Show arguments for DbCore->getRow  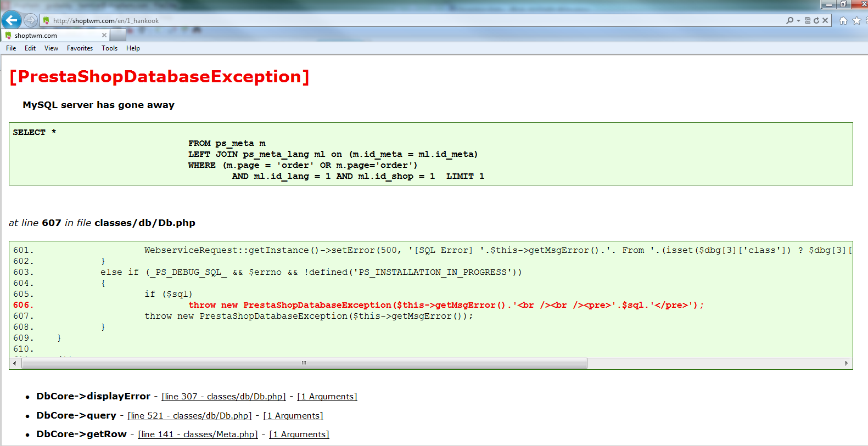299,434
